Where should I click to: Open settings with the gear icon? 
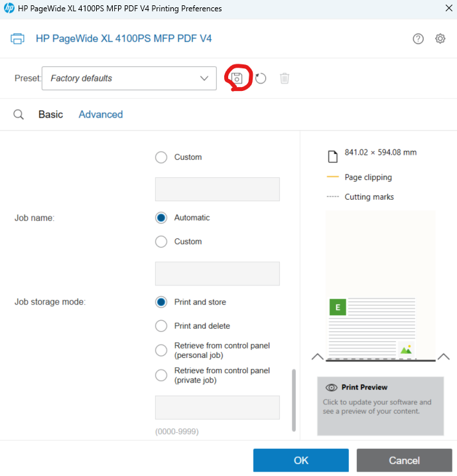point(440,39)
